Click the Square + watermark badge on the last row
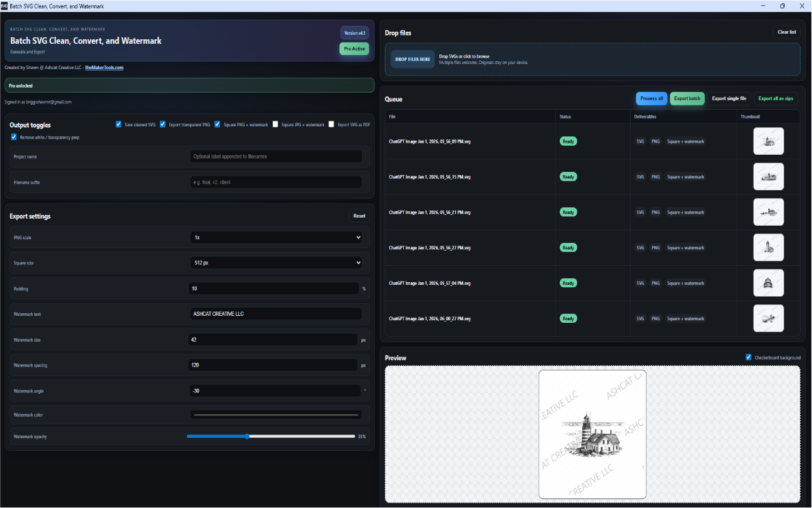The width and height of the screenshot is (812, 508). 685,318
